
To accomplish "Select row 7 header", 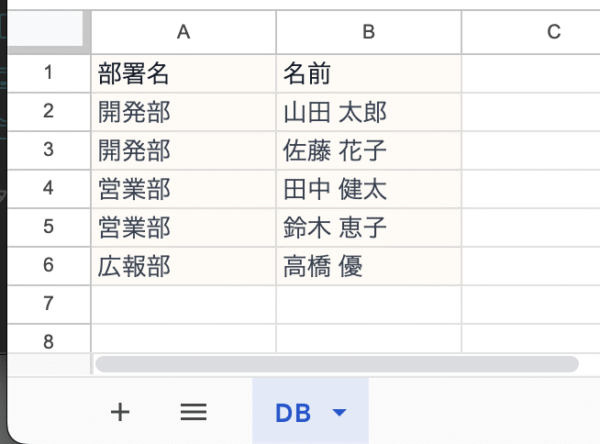I will 48,304.
